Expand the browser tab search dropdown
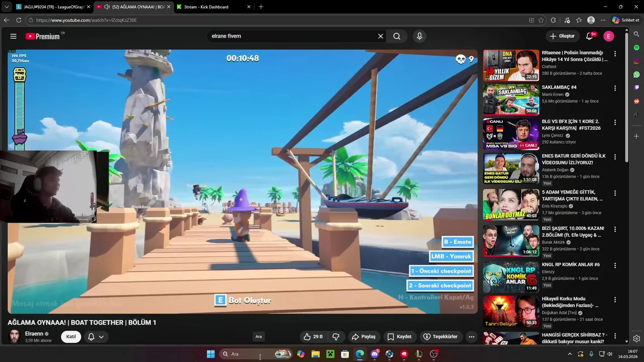 6,7
